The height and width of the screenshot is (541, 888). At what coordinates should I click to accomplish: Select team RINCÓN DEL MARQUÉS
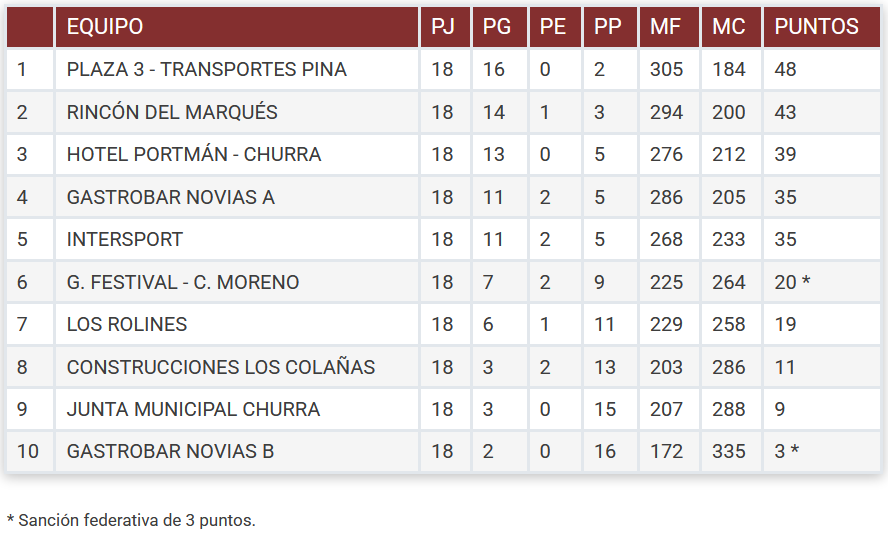pos(172,112)
